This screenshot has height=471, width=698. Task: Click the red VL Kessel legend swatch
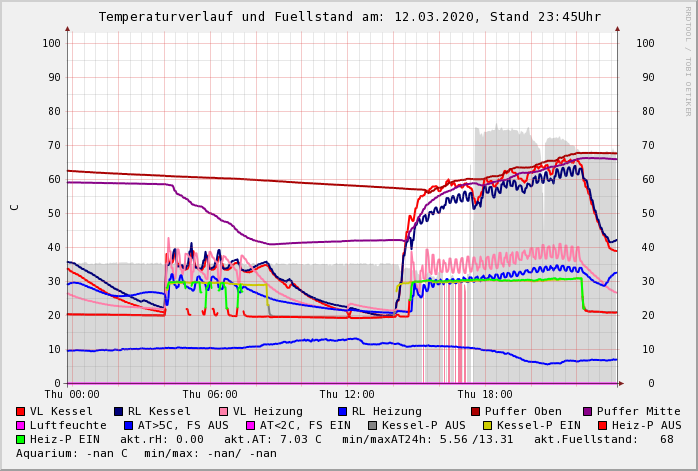click(x=21, y=411)
